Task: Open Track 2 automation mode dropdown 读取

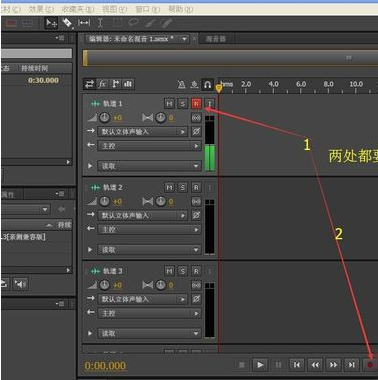Action: pos(149,249)
